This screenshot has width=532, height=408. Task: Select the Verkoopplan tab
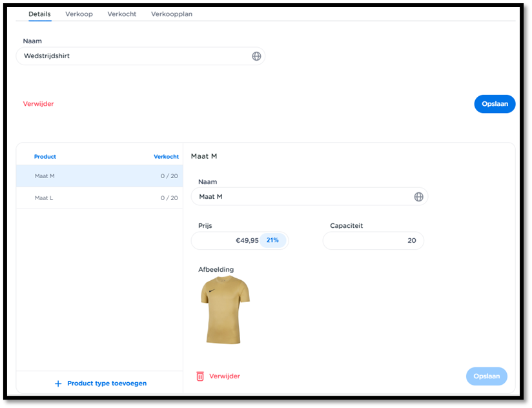point(171,14)
